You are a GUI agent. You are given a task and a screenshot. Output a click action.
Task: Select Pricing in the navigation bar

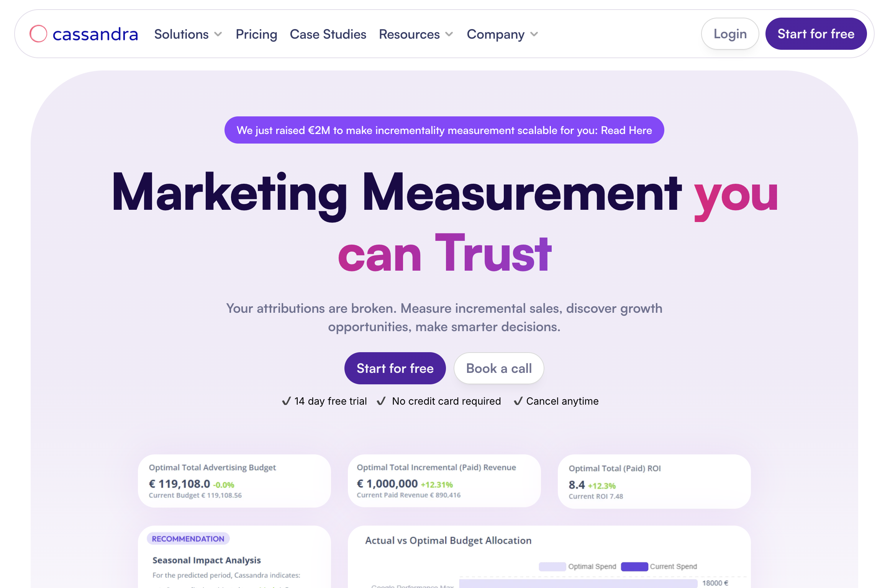coord(256,34)
